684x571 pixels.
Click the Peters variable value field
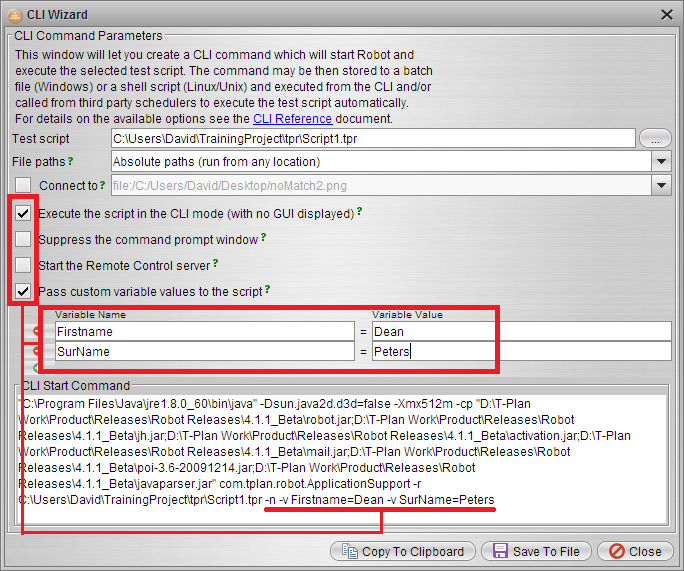click(x=520, y=352)
